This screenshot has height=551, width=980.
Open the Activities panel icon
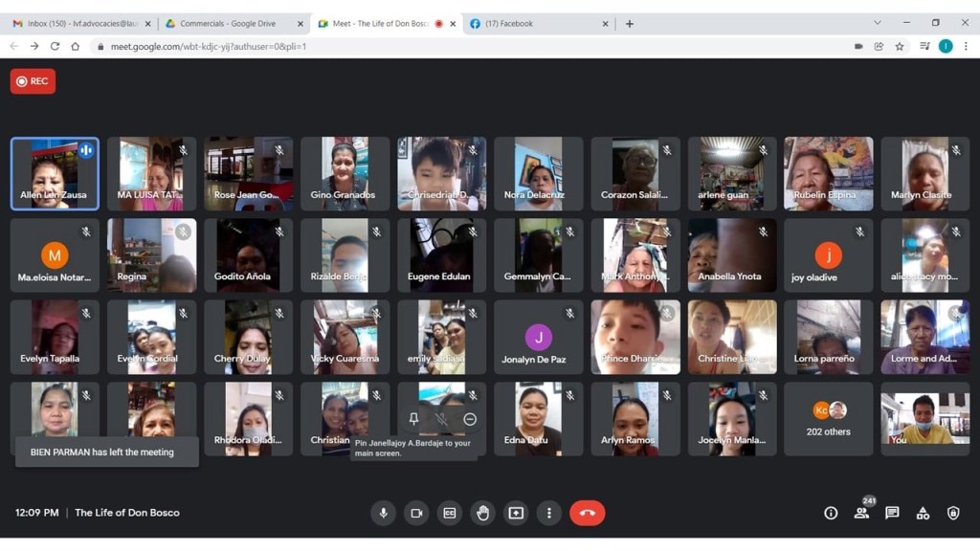click(x=923, y=513)
